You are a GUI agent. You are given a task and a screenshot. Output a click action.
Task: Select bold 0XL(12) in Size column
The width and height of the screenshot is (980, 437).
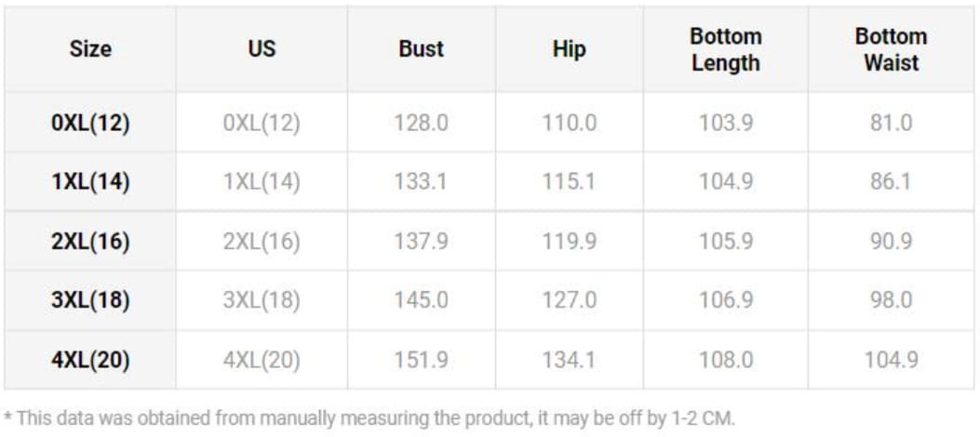90,123
